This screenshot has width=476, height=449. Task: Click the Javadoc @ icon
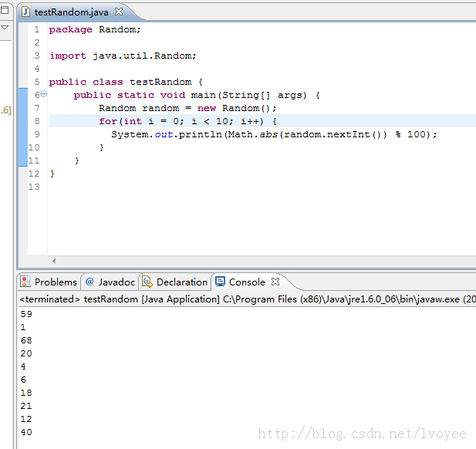pyautogui.click(x=89, y=282)
